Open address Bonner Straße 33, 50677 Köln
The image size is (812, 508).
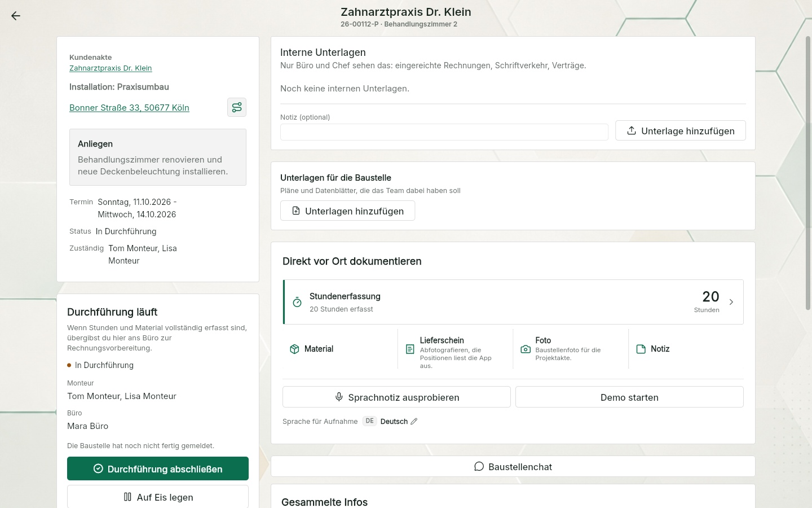point(129,108)
